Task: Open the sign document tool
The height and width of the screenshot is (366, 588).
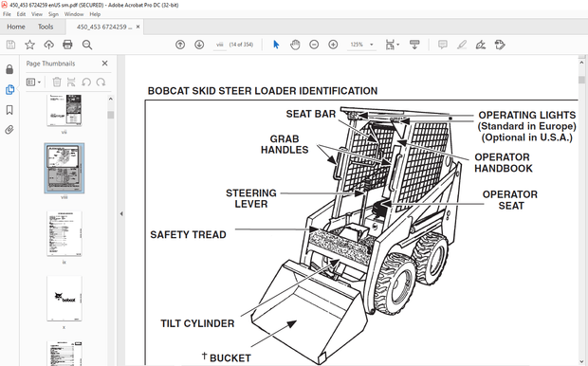Action: 481,45
